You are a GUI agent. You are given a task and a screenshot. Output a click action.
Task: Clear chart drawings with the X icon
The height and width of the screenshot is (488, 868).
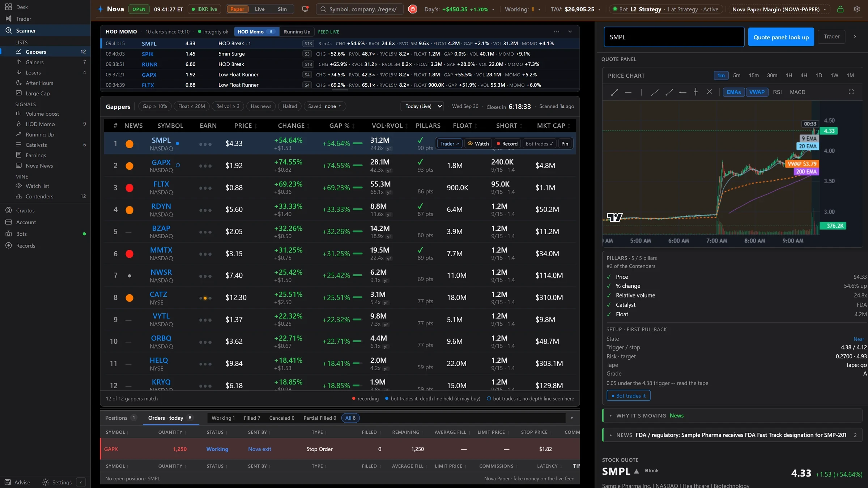click(x=709, y=92)
